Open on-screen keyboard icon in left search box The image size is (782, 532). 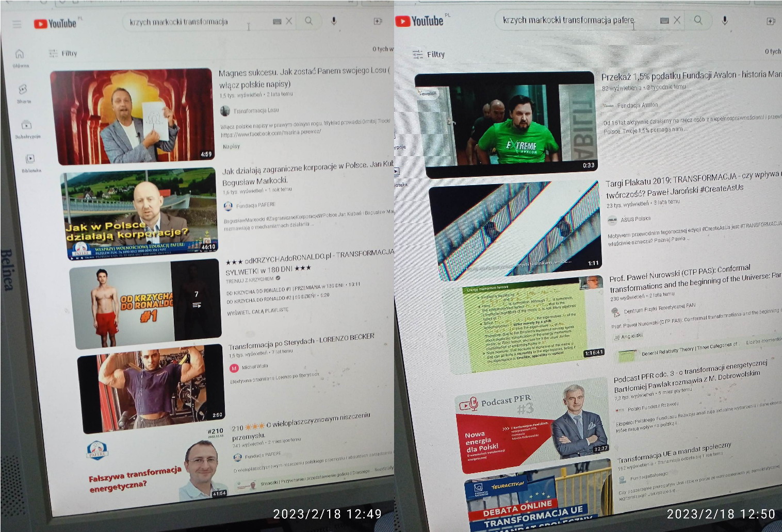point(277,21)
